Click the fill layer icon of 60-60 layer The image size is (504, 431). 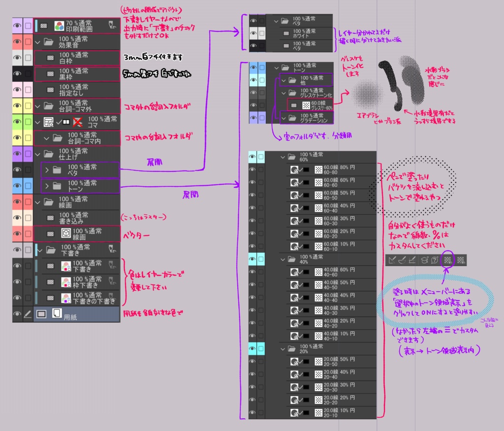(294, 183)
